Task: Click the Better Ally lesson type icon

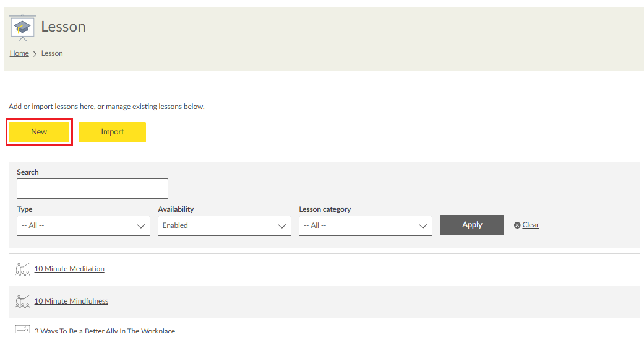Action: tap(22, 330)
